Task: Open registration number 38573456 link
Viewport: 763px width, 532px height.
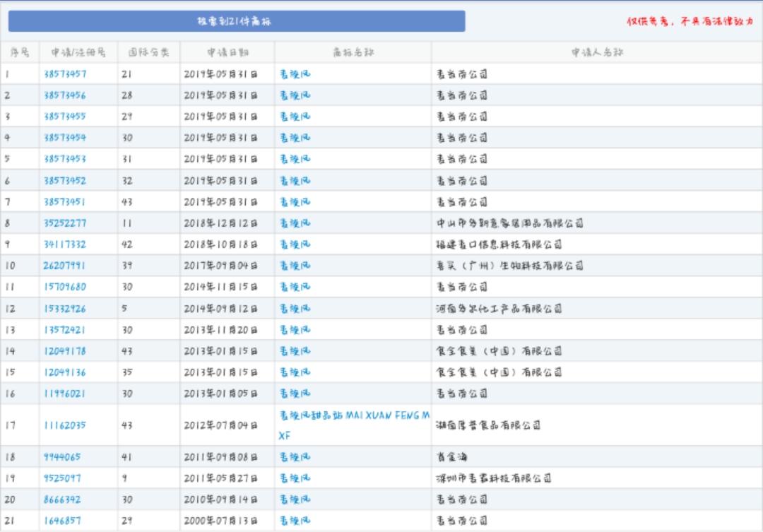Action: [x=65, y=95]
